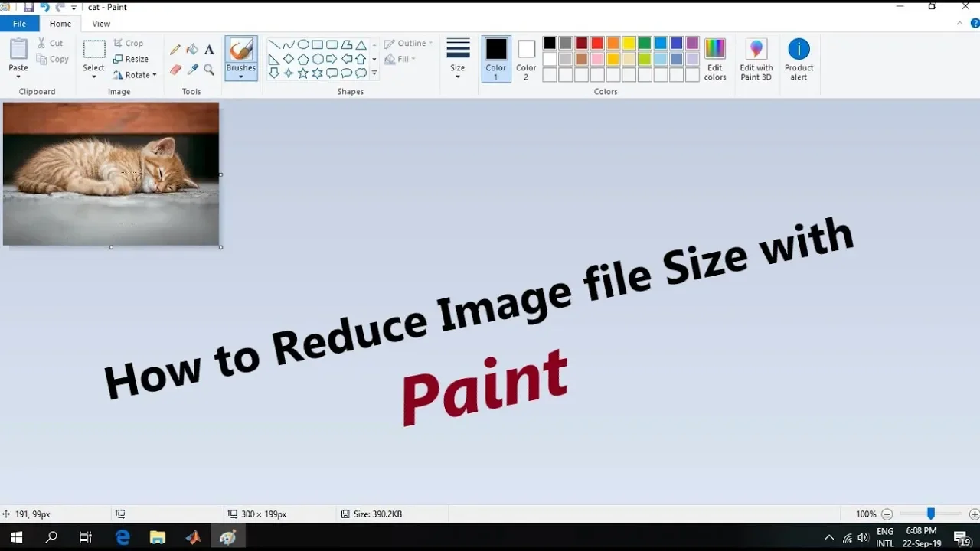
Task: Choose the Down arrow shape
Action: (274, 73)
